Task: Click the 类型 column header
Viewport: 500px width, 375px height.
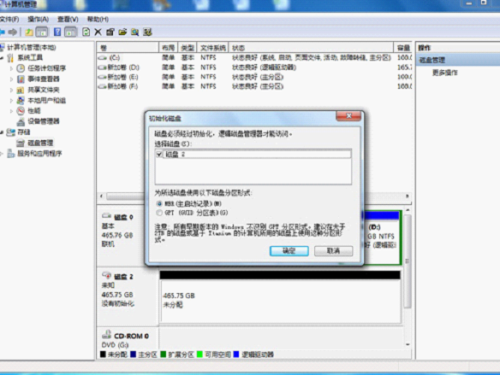Action: click(188, 48)
